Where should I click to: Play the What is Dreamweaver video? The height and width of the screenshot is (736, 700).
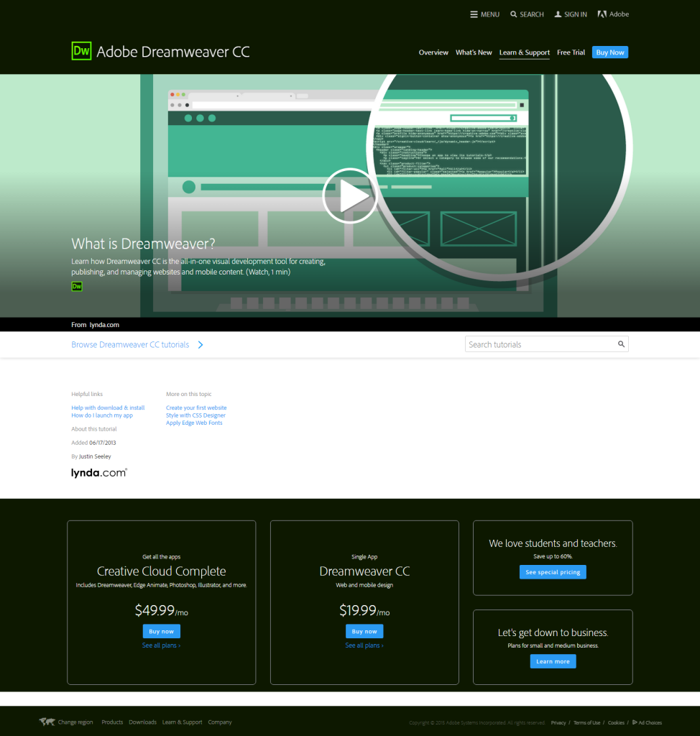[x=350, y=195]
